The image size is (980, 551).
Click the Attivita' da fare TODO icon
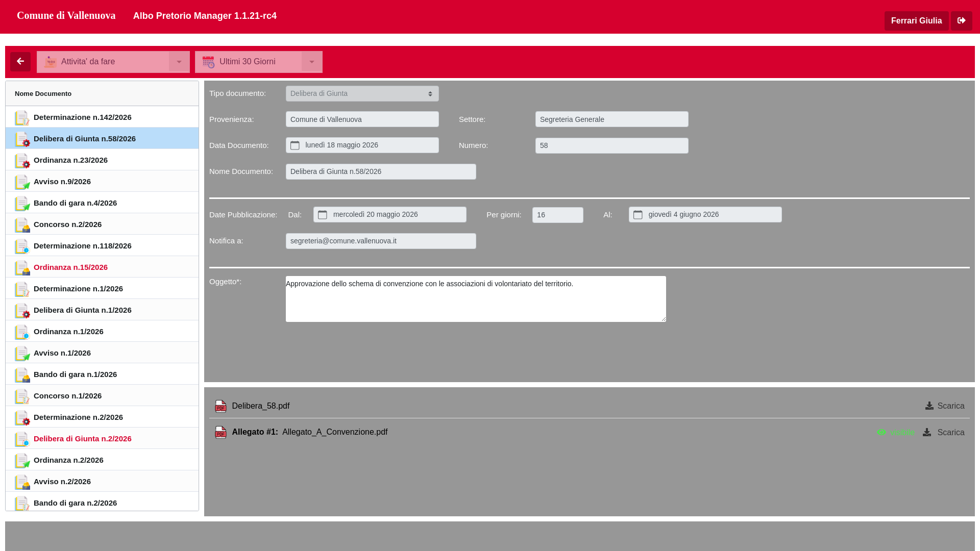[51, 62]
